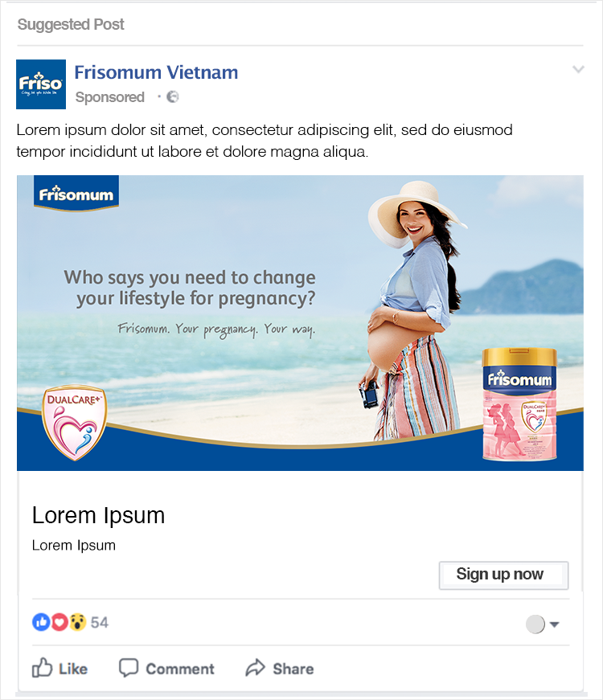Viewport: 603px width, 700px height.
Task: Click the pregnancy lifestyle ad image
Action: [x=300, y=323]
